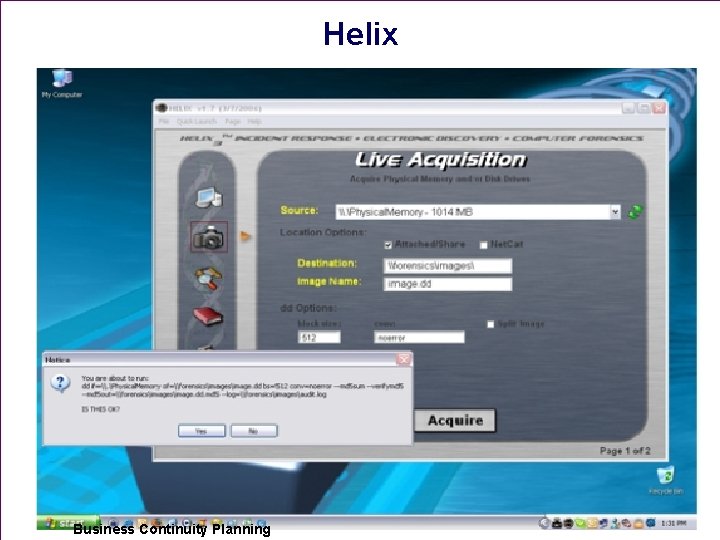Open the File menu
Screen dimensions: 720x540
[163, 121]
